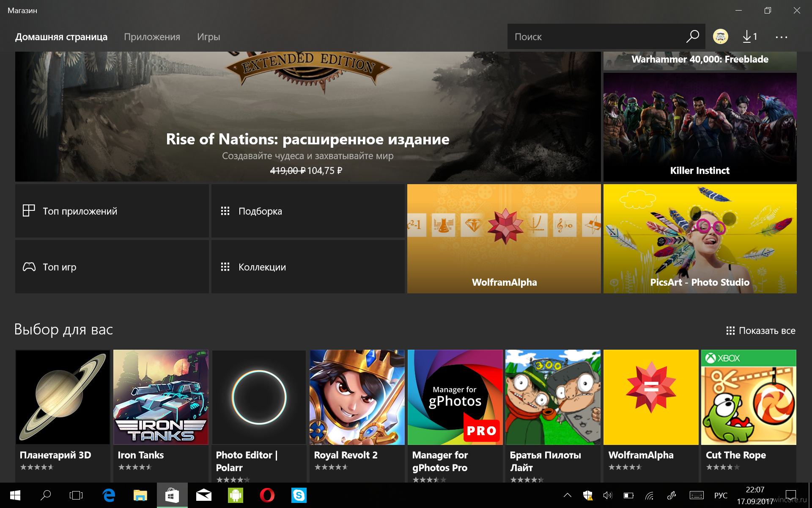Open the Windows Ink pen tray icon
The image size is (812, 508).
click(671, 495)
